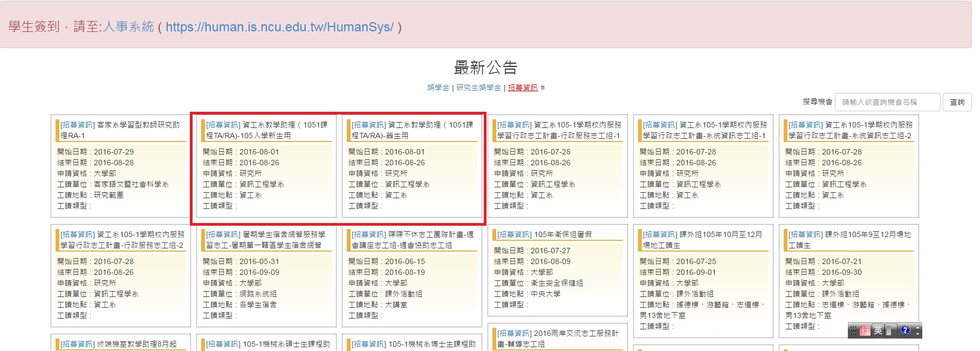Viewport: 980px width, 351px height.
Task: Switch to the 獎學金 category
Action: tap(438, 87)
